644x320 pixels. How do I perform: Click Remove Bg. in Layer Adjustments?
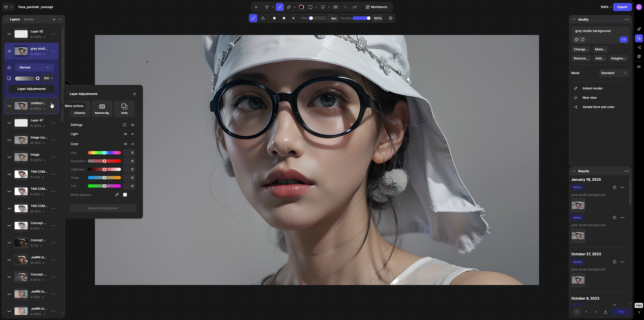point(102,109)
